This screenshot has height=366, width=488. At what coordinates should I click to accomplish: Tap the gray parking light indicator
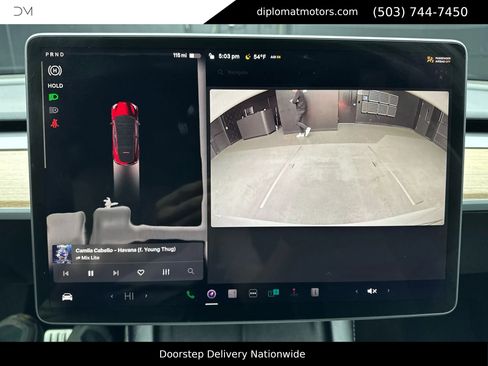tap(54, 110)
